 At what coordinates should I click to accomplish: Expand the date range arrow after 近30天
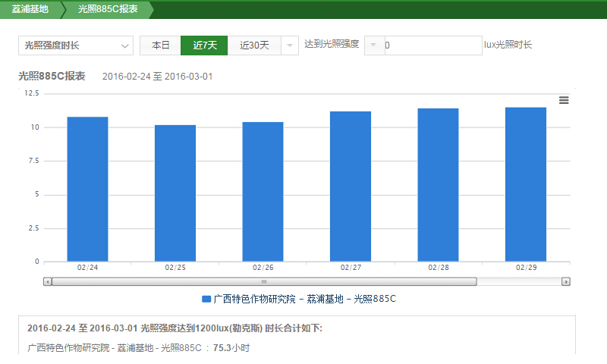click(290, 45)
